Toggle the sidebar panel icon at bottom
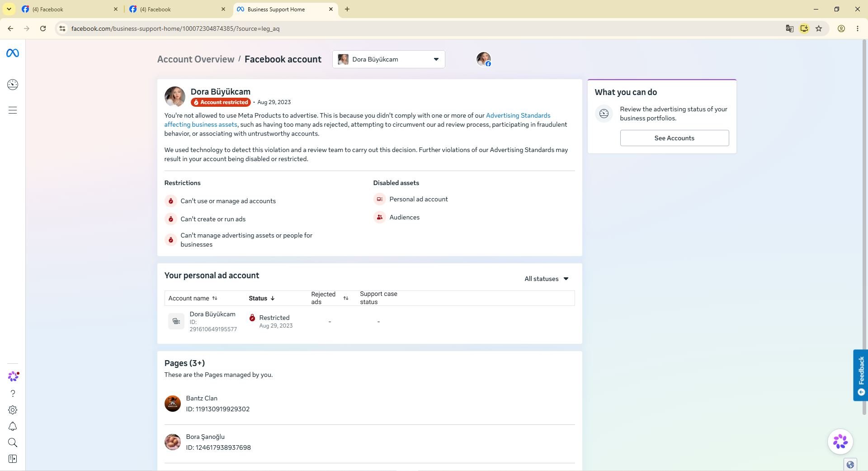The width and height of the screenshot is (868, 471). [13, 459]
